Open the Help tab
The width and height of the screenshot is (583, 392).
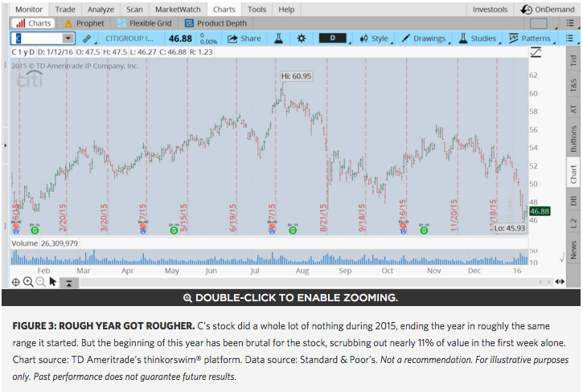[x=286, y=10]
